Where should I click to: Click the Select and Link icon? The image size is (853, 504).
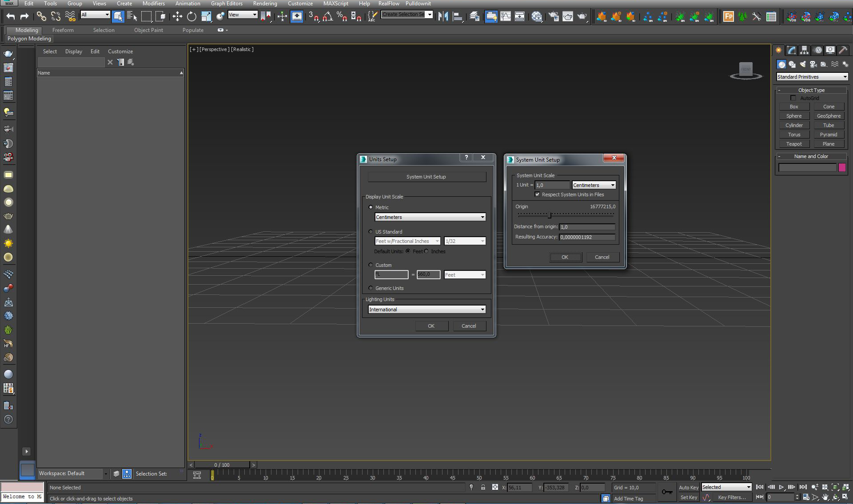(41, 16)
